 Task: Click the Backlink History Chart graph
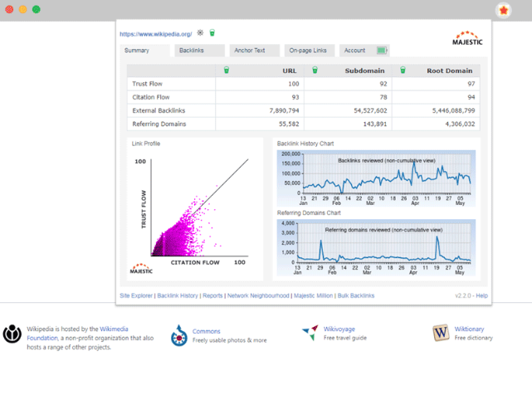pyautogui.click(x=376, y=178)
